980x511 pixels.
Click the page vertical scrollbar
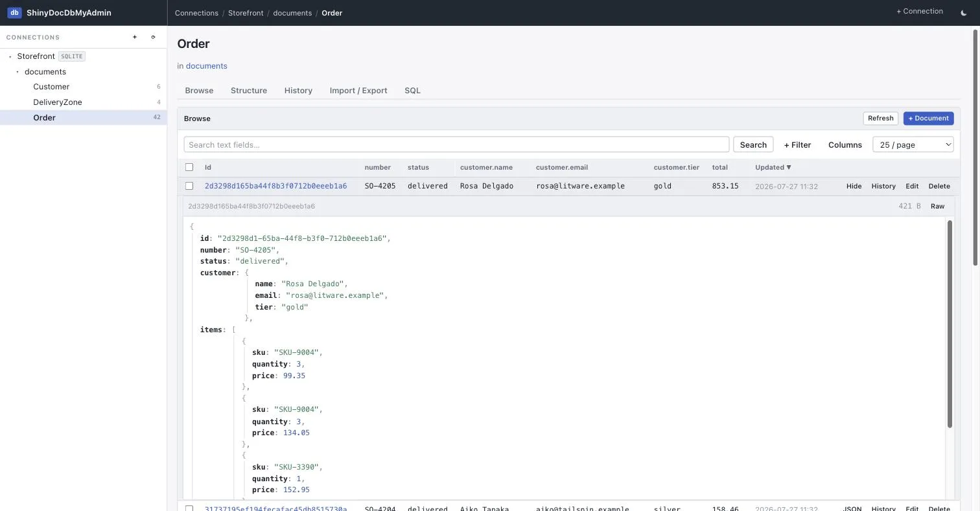(975, 148)
